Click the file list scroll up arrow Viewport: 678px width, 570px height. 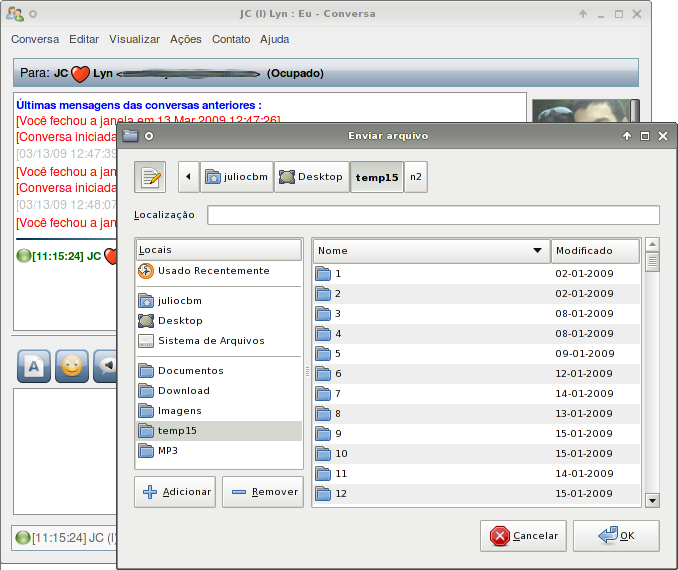(652, 245)
